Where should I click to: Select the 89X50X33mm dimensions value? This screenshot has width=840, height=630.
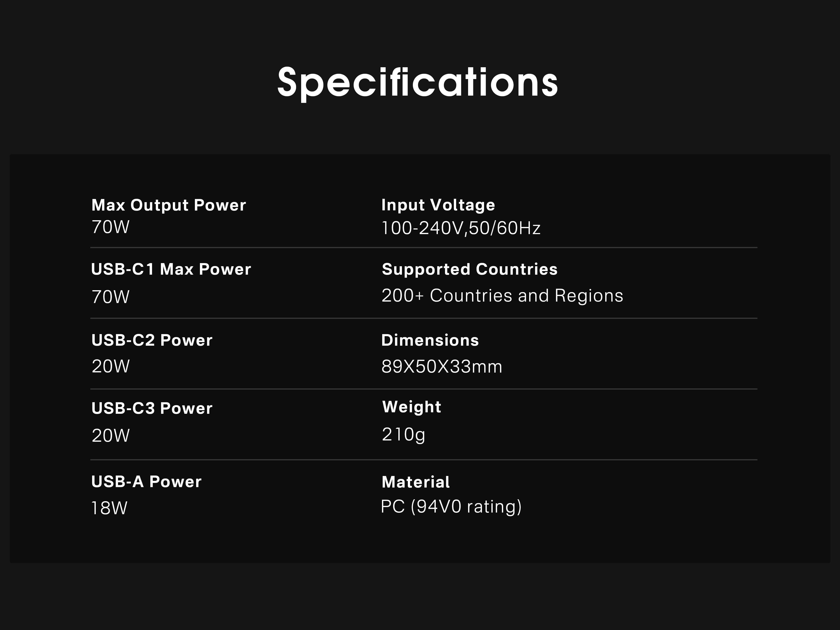[442, 367]
